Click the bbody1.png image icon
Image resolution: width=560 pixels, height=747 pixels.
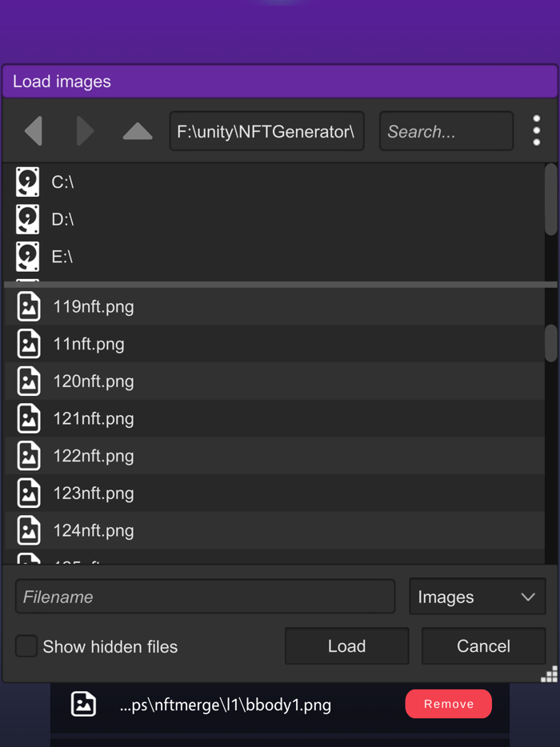click(x=83, y=704)
